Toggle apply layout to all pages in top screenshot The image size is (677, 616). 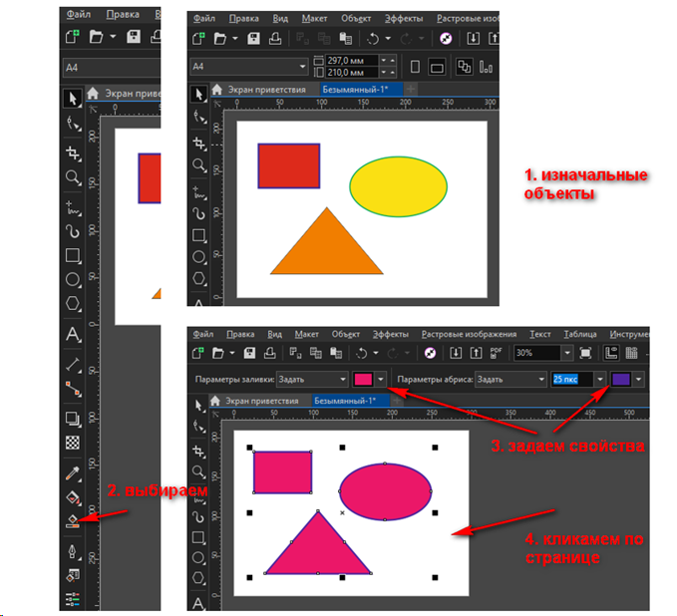[465, 67]
